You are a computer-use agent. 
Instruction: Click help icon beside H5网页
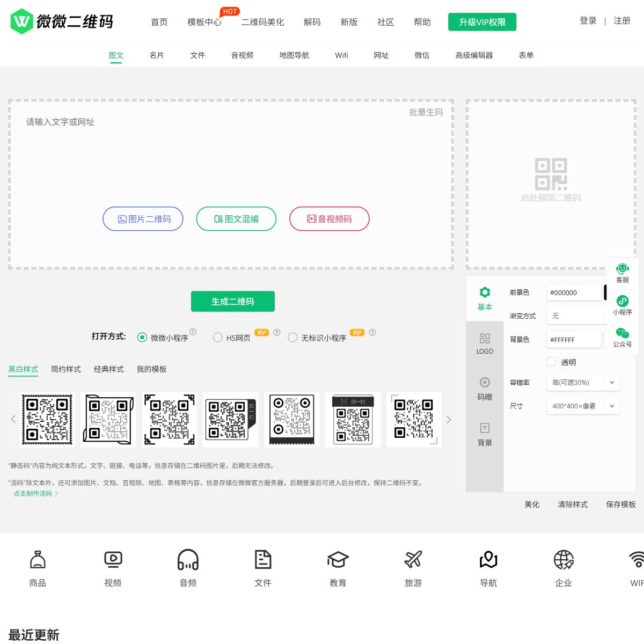point(277,332)
